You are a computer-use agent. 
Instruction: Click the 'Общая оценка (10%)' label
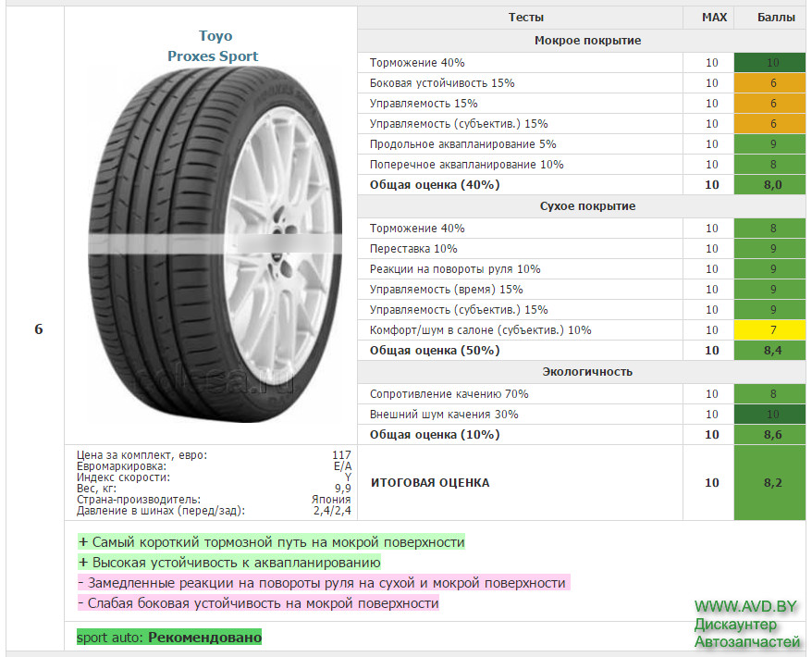(x=435, y=435)
